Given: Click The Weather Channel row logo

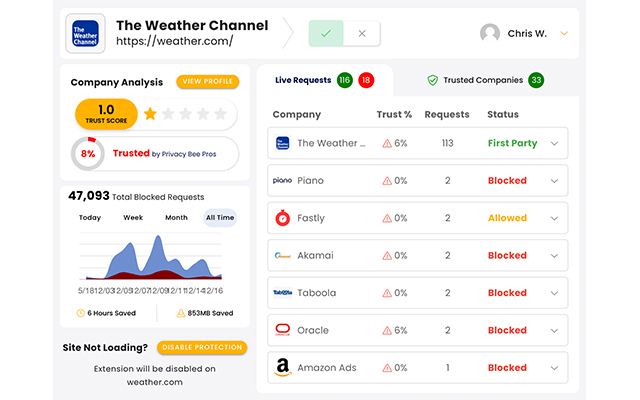Looking at the screenshot, I should (x=282, y=143).
